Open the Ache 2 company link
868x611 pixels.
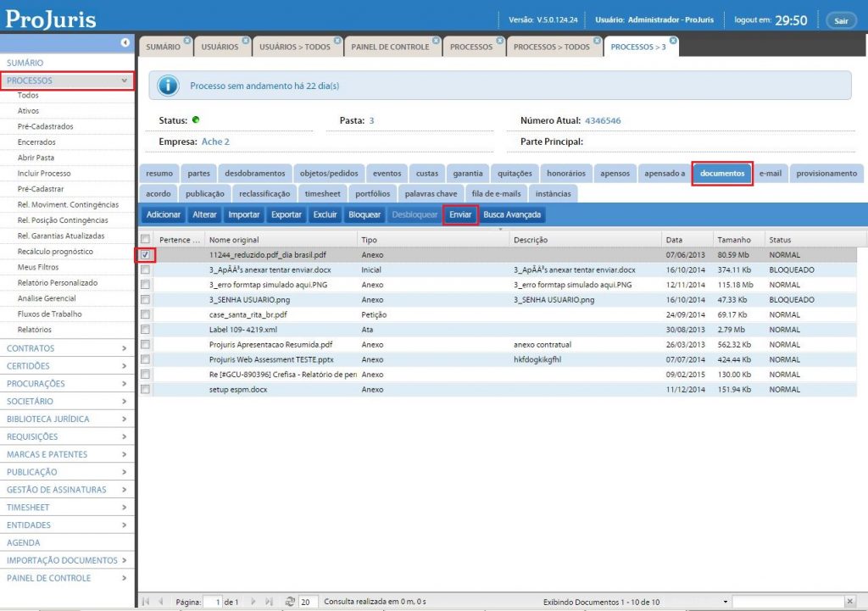click(215, 142)
